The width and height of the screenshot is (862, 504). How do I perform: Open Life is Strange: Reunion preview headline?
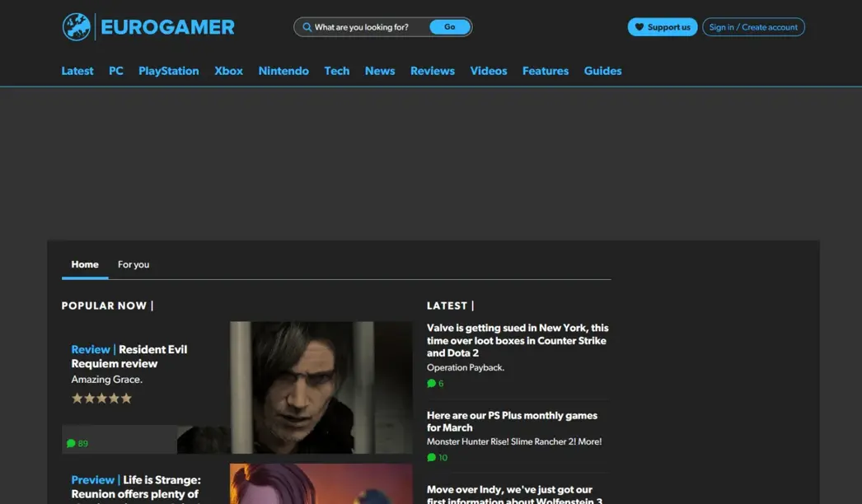tap(136, 488)
